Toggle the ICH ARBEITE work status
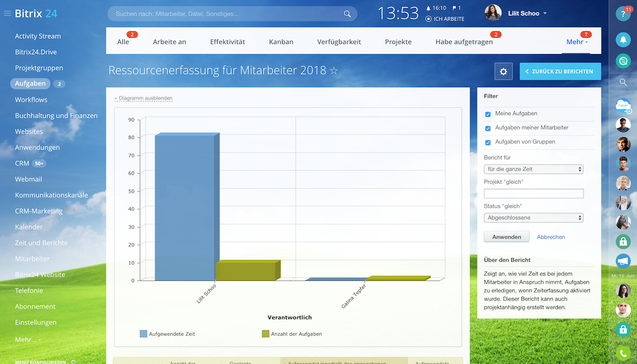Viewport: 637px width, 364px height. 445,19
